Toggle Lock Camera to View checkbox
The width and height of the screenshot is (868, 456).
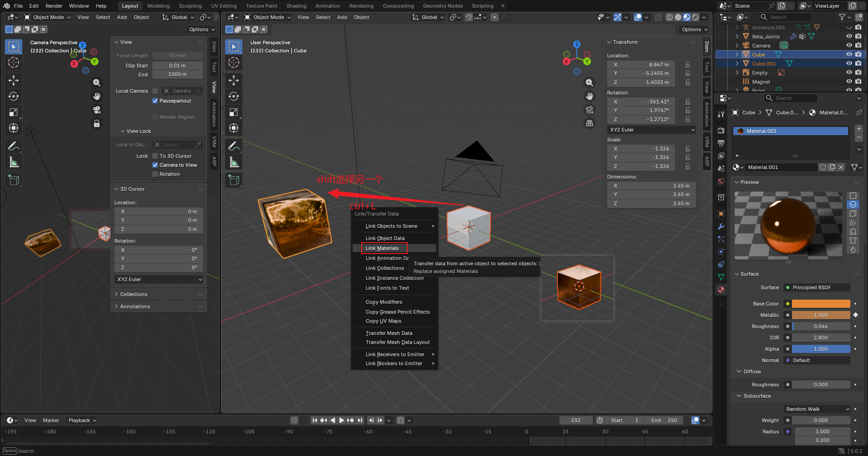(155, 165)
